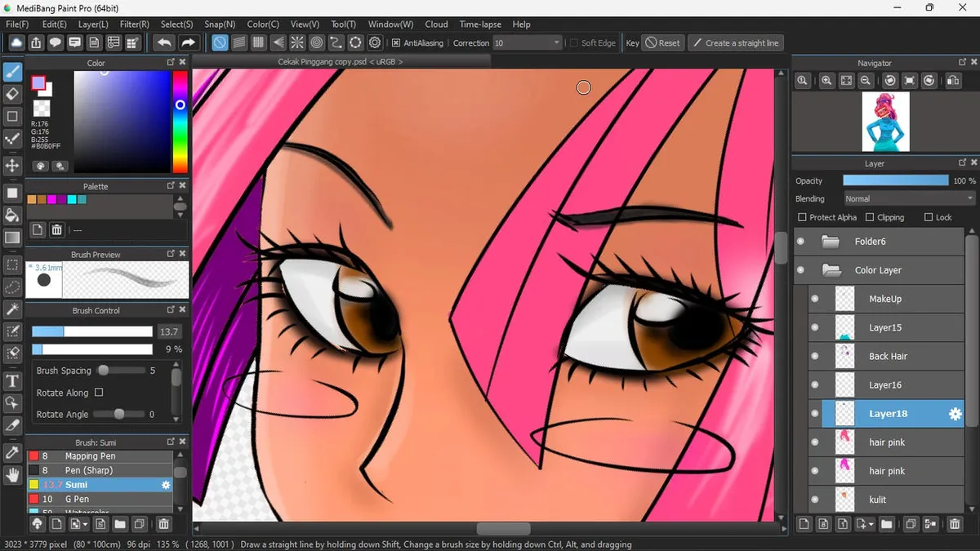Viewport: 980px width, 551px height.
Task: Open the Layer(L) menu
Action: [93, 24]
